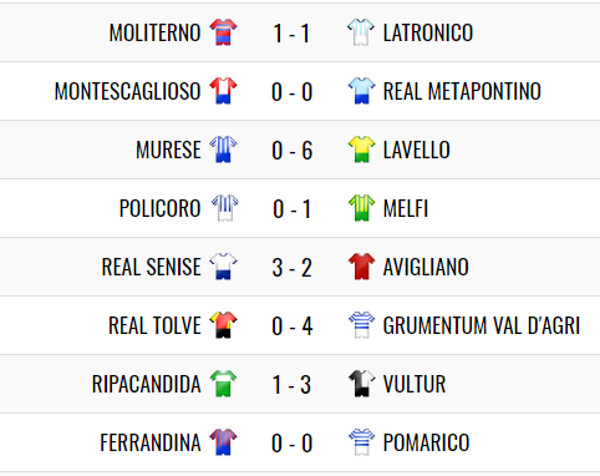Click the Ripacandida 1 - 3 Vultur score

tap(292, 384)
